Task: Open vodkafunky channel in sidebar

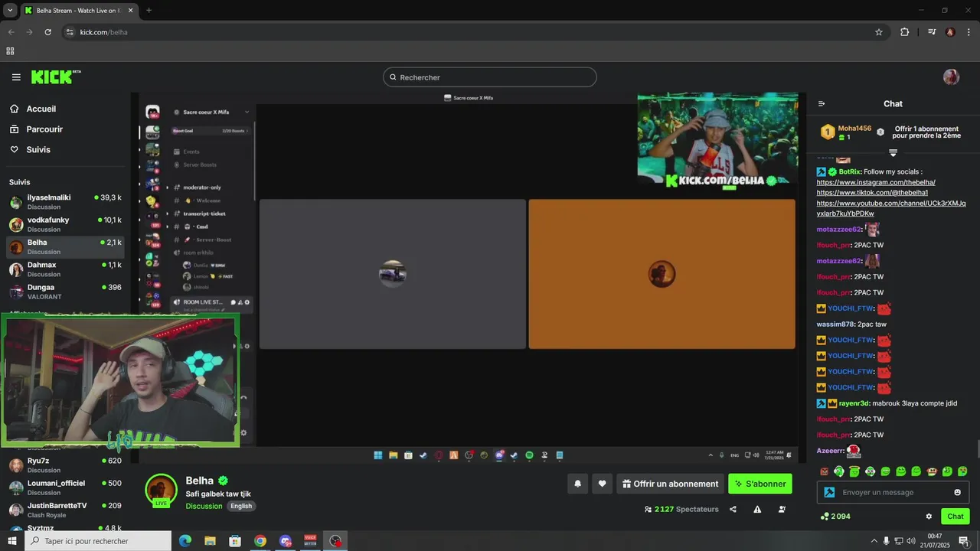Action: (65, 224)
